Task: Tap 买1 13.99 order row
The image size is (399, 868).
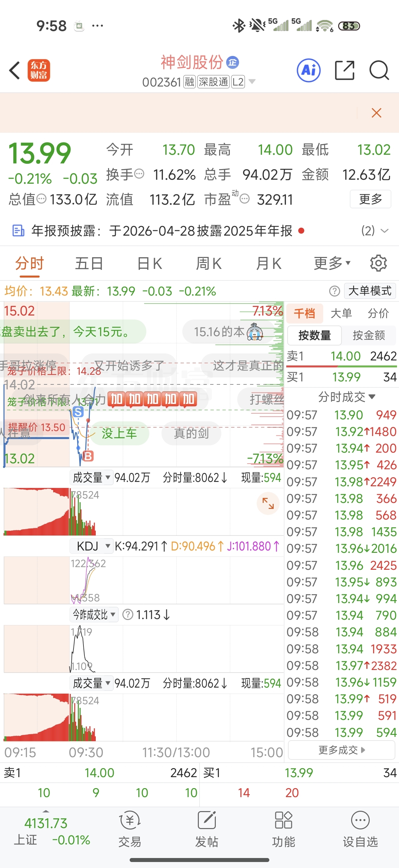Action: (341, 377)
